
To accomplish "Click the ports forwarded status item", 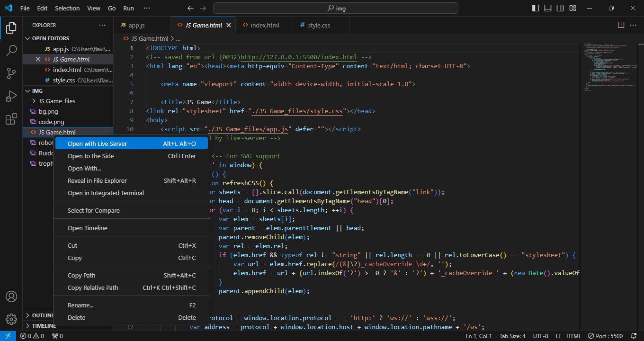I will click(x=57, y=336).
